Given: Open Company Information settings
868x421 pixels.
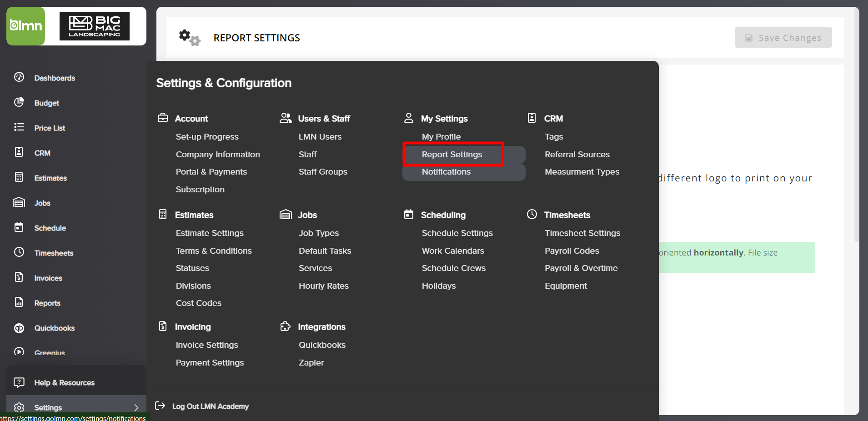Looking at the screenshot, I should 218,154.
